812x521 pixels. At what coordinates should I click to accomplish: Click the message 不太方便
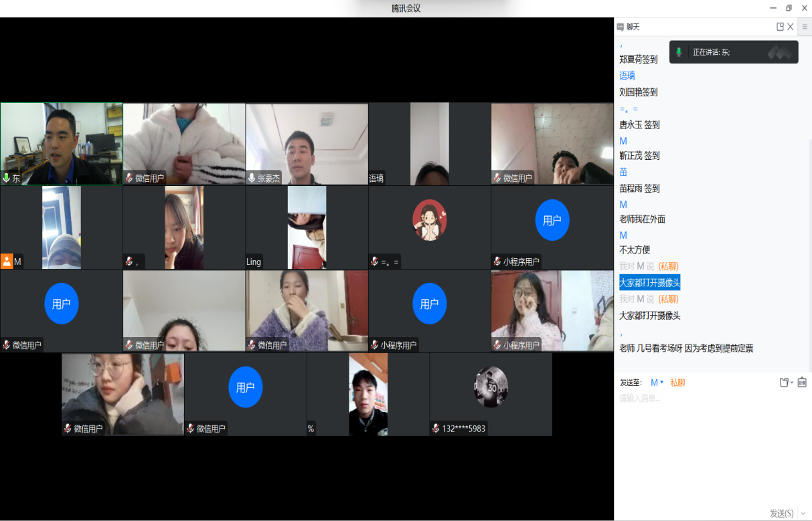[x=635, y=249]
